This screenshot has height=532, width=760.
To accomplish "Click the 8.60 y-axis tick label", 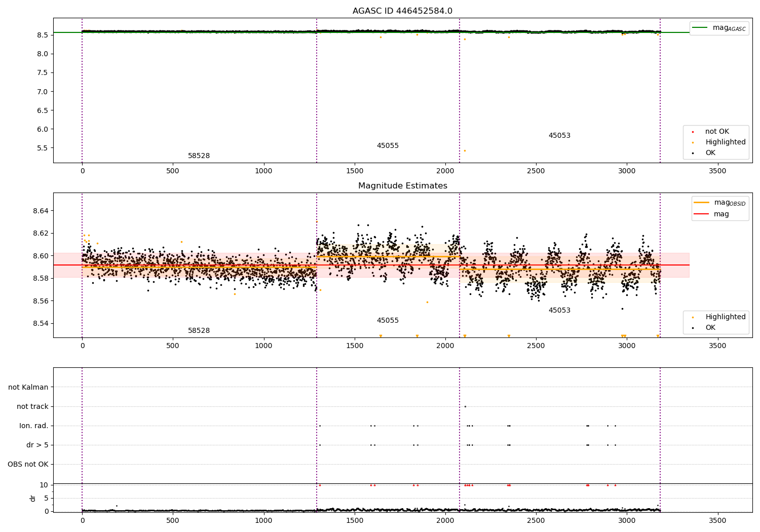I will click(40, 256).
